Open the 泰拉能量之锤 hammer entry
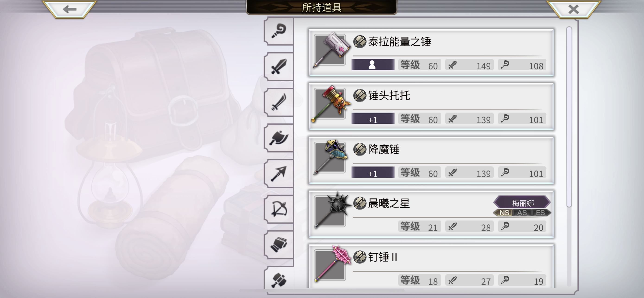Screen dimensions: 644x298 pyautogui.click(x=431, y=52)
